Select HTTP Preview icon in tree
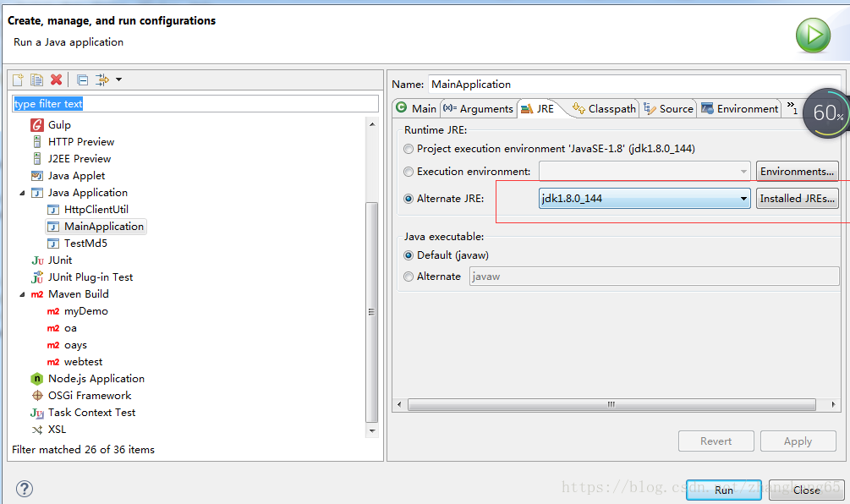Screen dimensions: 850x504 [x=37, y=142]
